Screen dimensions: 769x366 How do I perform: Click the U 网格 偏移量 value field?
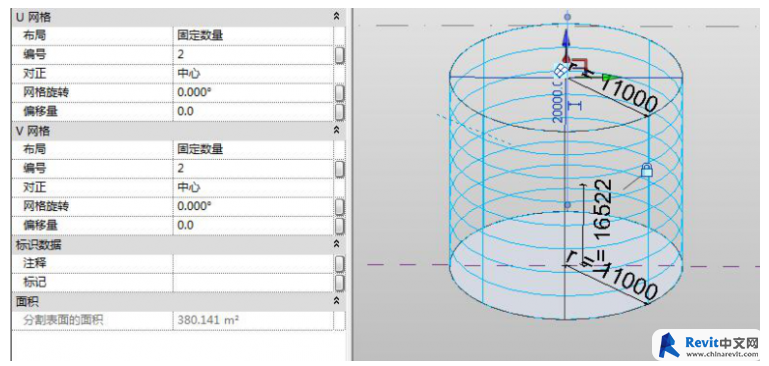pos(253,111)
